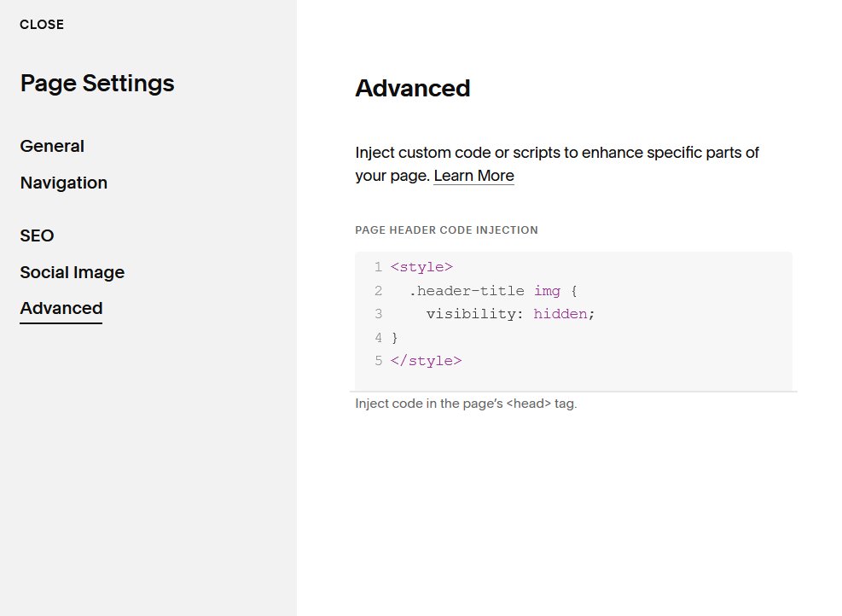Switch to the Navigation settings tab
The image size is (842, 616).
point(64,183)
